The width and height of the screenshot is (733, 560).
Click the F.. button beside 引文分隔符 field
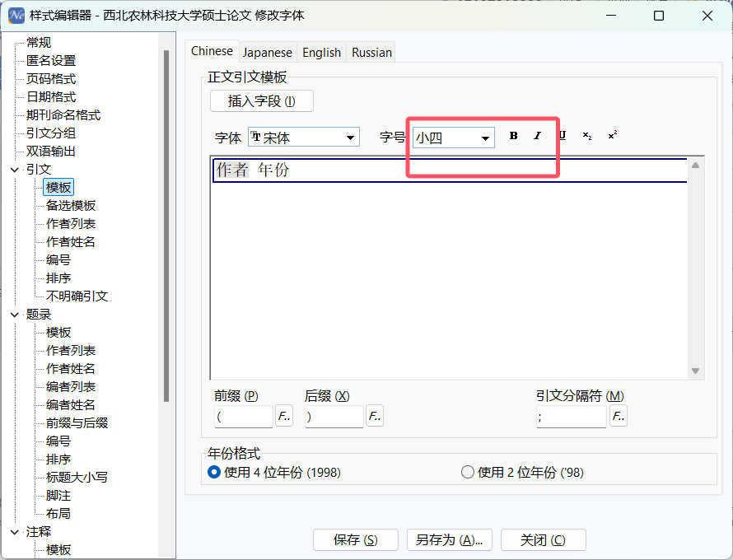[619, 416]
